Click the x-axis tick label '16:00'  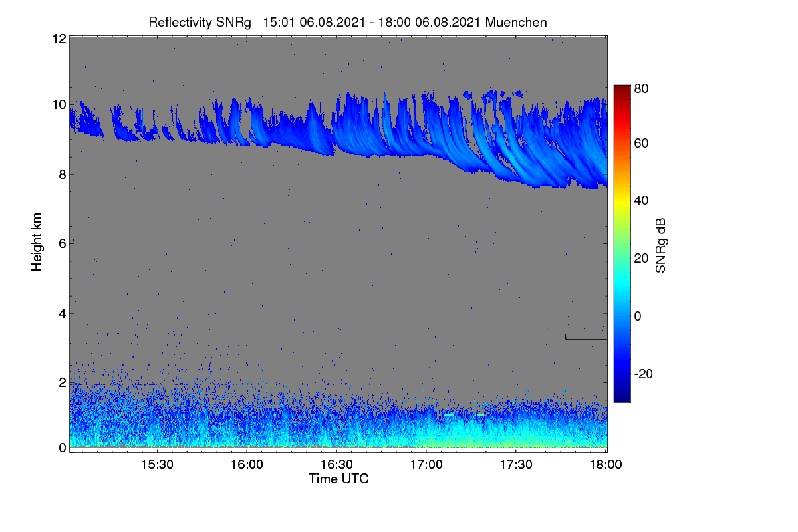coord(247,465)
